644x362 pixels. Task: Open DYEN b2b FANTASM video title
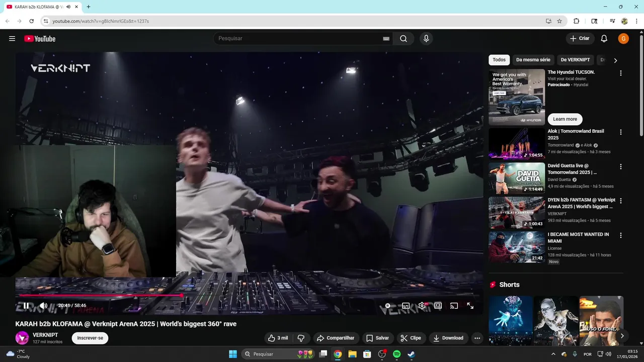[581, 203]
